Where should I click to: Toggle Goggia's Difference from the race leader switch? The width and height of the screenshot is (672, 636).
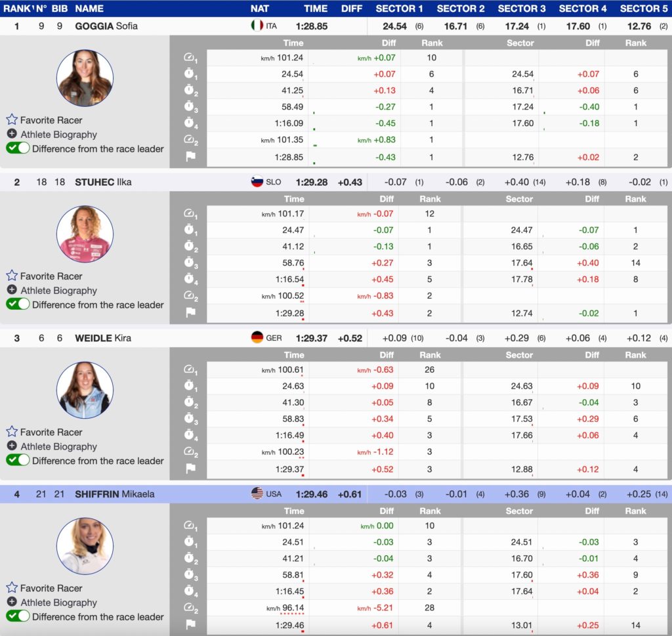click(x=18, y=148)
